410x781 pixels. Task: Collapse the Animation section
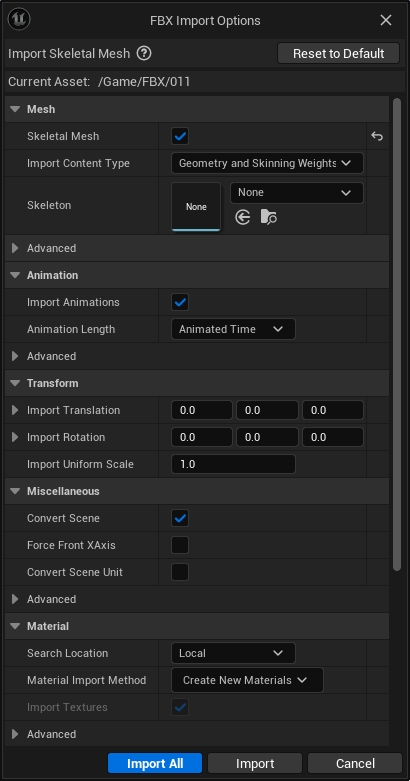[x=15, y=275]
